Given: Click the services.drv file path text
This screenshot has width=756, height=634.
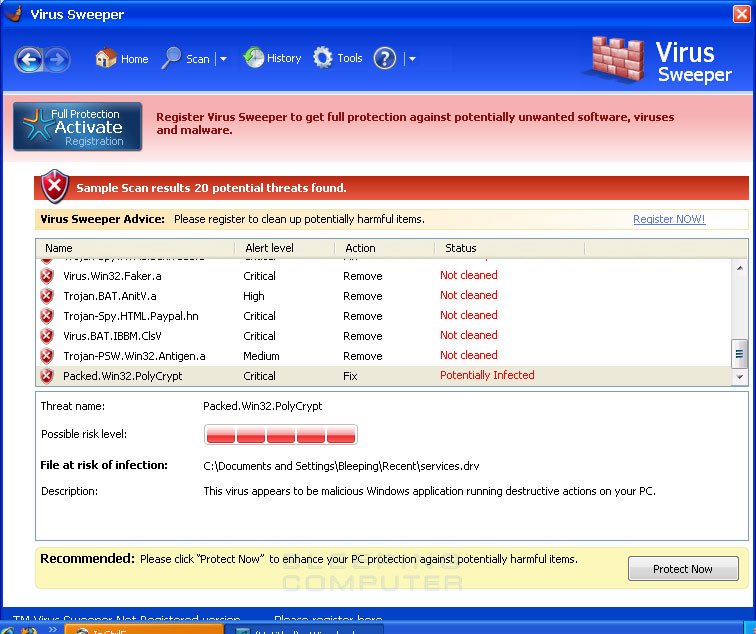Looking at the screenshot, I should pos(341,466).
